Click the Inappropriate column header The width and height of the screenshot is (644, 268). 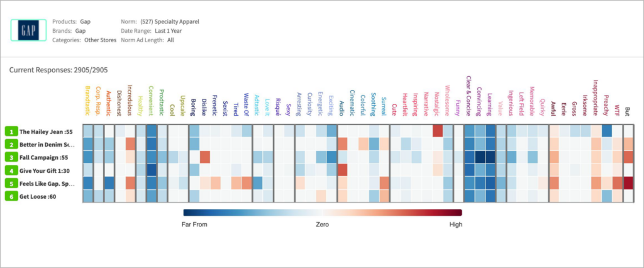point(596,99)
